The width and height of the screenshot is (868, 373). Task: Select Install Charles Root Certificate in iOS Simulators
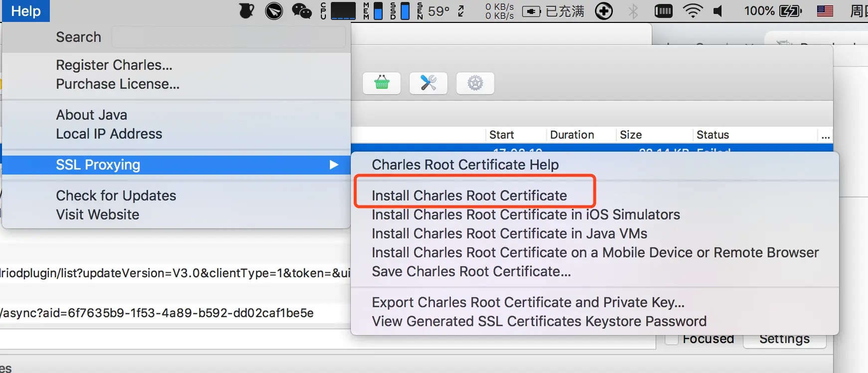(x=595, y=214)
